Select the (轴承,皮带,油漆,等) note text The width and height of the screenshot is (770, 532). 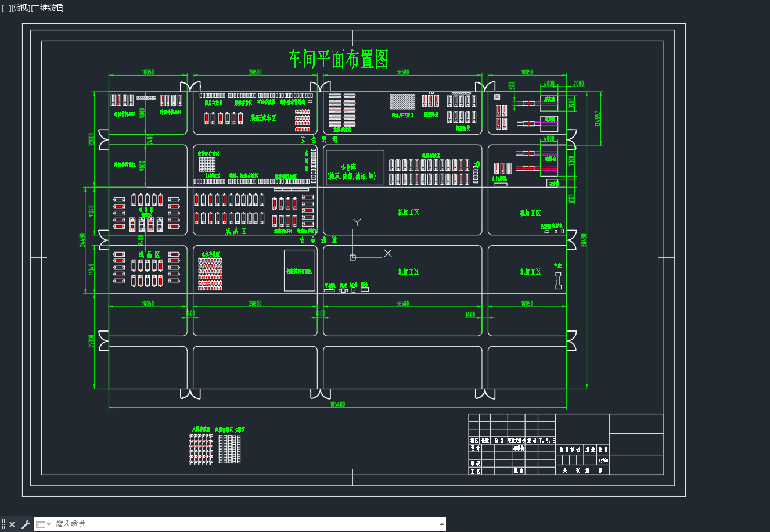pyautogui.click(x=351, y=176)
